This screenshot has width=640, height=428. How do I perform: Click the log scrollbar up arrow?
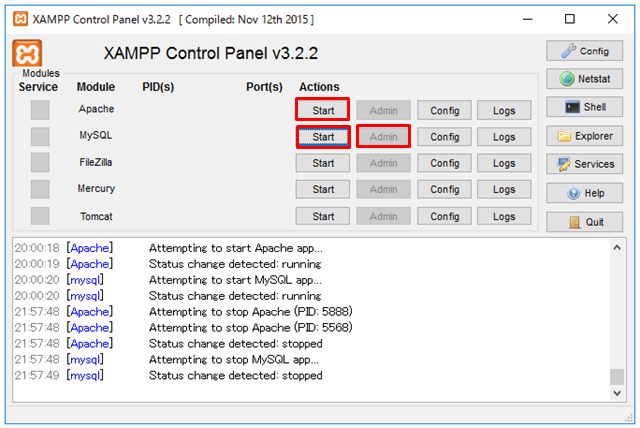click(617, 248)
